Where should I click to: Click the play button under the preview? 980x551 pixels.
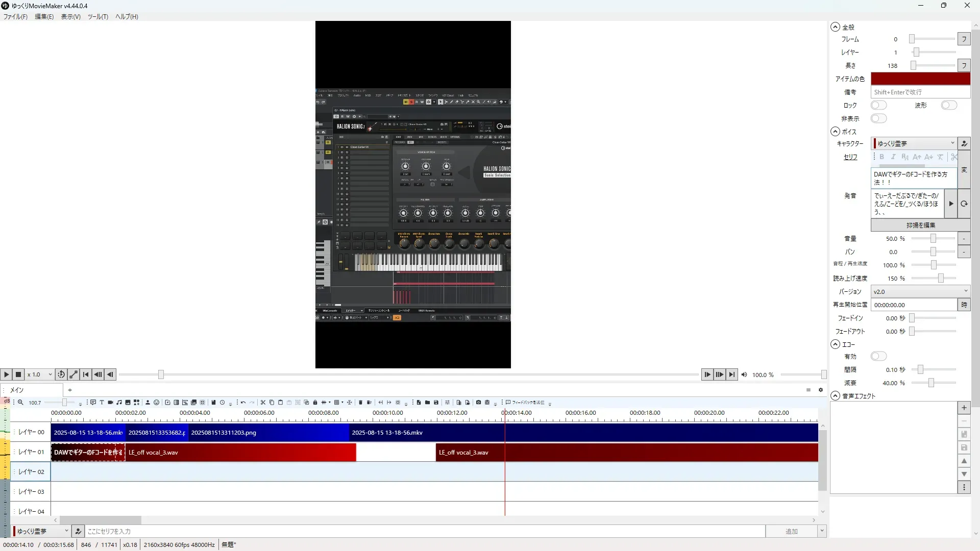point(6,374)
